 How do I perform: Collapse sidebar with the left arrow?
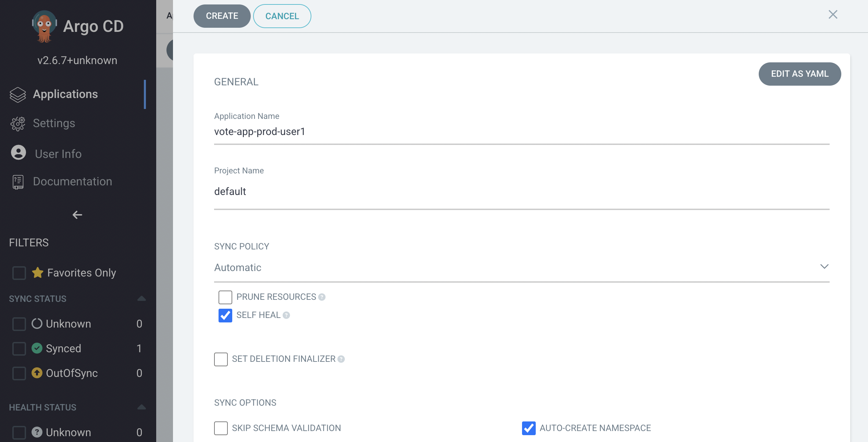pos(77,215)
